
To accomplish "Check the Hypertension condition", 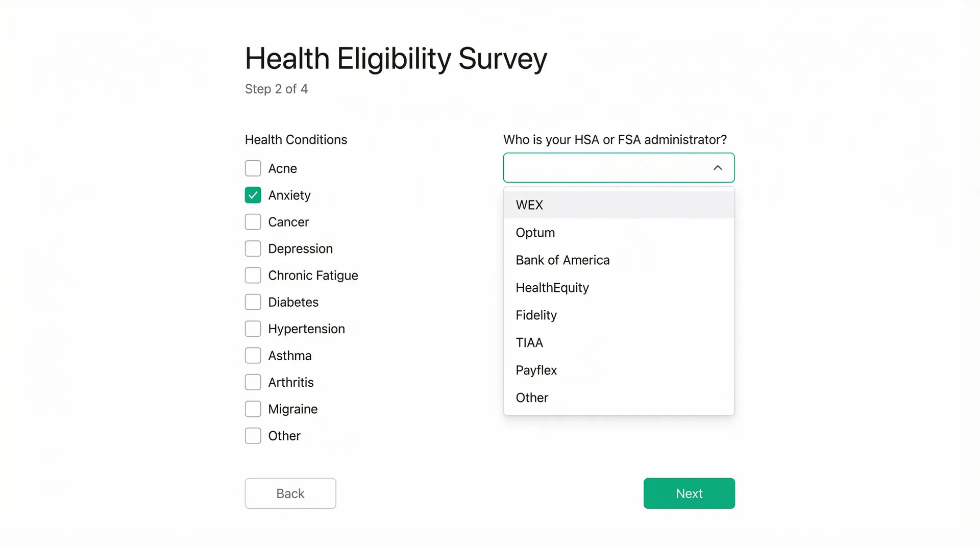I will 253,329.
